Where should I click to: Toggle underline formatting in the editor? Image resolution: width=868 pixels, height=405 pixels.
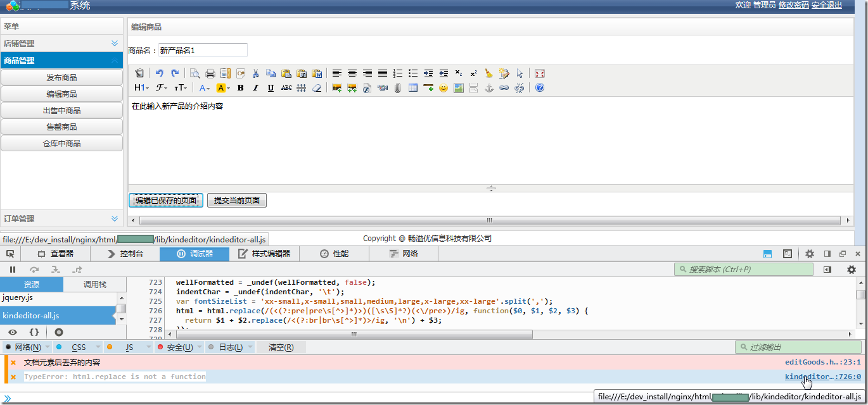coord(271,88)
